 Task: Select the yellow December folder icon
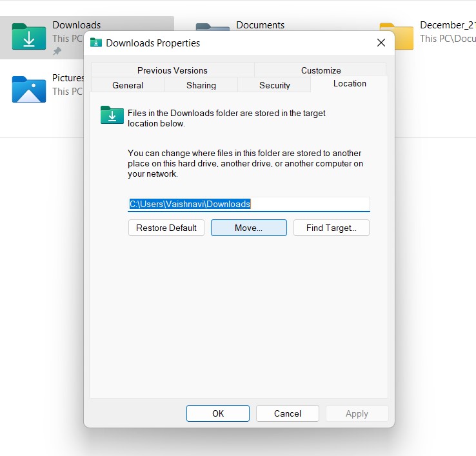point(396,36)
